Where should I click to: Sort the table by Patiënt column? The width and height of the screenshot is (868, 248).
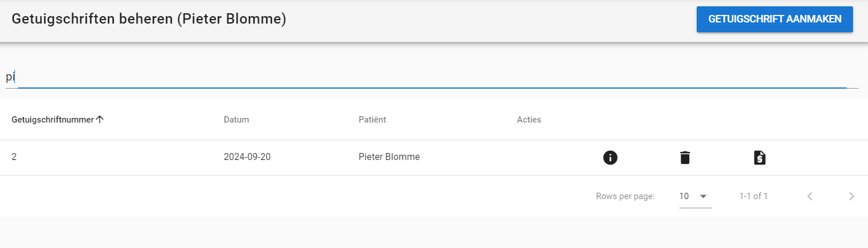point(372,120)
